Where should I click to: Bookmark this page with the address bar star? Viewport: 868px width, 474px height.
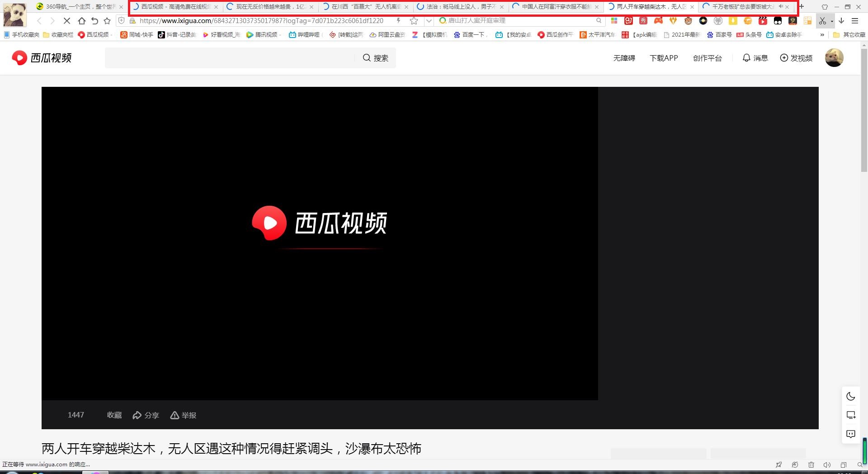click(x=414, y=21)
